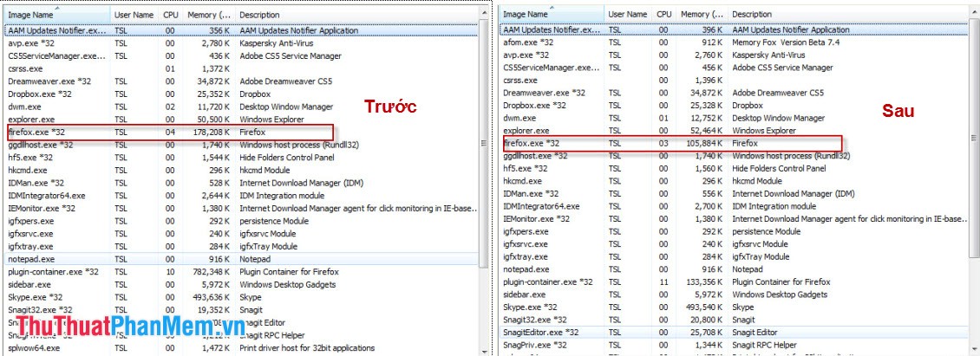
Task: Select Skype.exe row with 493,636 K
Action: (242, 297)
